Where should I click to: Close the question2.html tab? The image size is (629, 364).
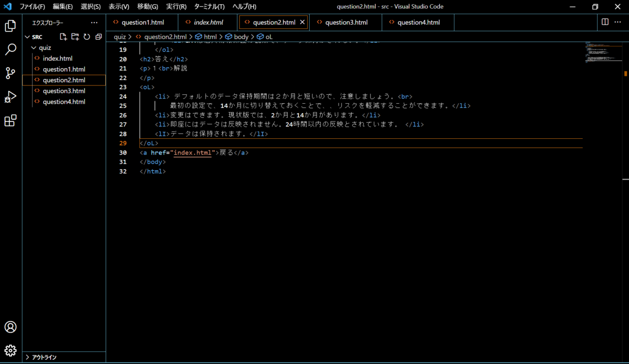pyautogui.click(x=302, y=23)
